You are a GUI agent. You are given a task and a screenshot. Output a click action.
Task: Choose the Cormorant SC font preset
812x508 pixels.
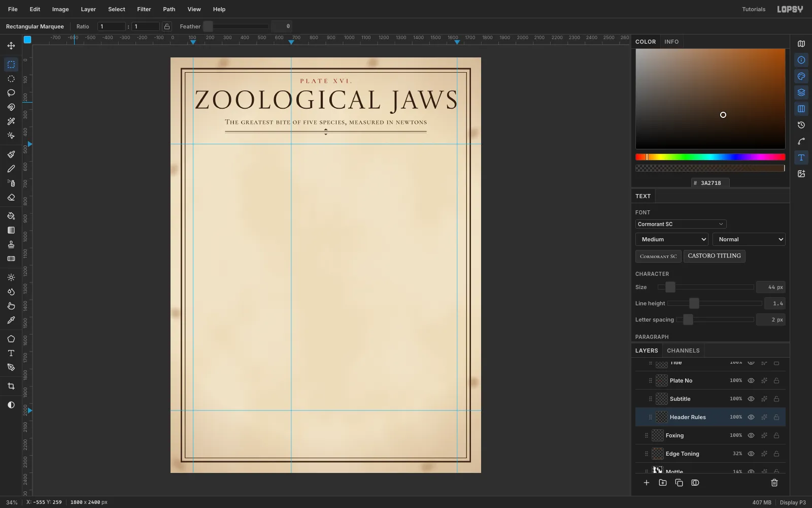pyautogui.click(x=658, y=256)
